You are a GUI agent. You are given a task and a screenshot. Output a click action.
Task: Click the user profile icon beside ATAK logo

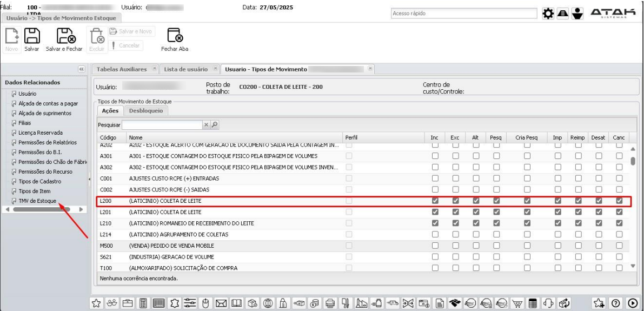(x=578, y=14)
